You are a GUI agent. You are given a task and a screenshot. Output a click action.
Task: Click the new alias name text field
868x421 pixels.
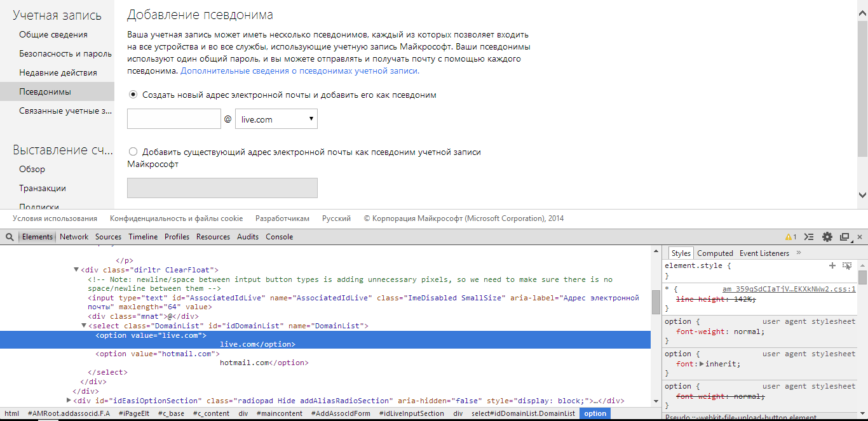[174, 119]
